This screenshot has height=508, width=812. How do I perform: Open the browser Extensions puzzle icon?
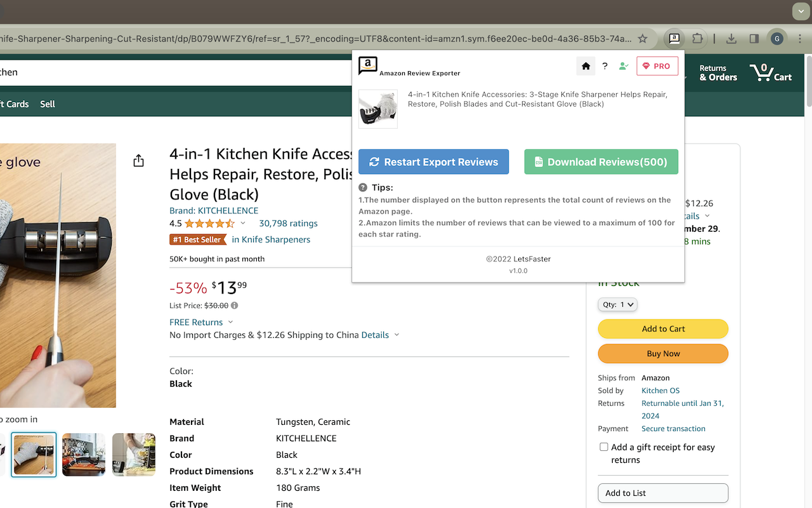click(697, 38)
